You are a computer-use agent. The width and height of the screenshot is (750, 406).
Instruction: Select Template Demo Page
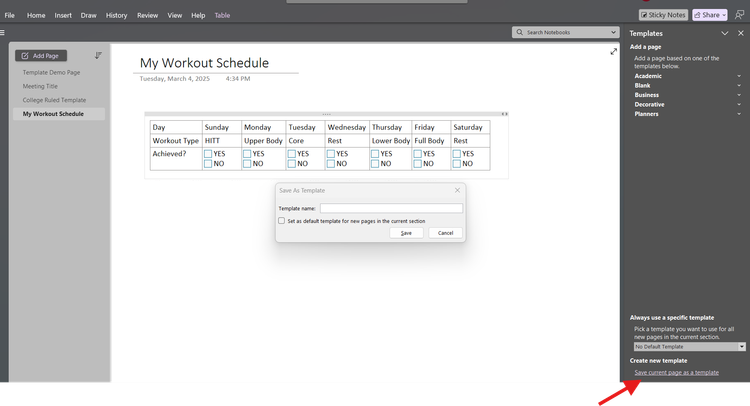tap(51, 72)
